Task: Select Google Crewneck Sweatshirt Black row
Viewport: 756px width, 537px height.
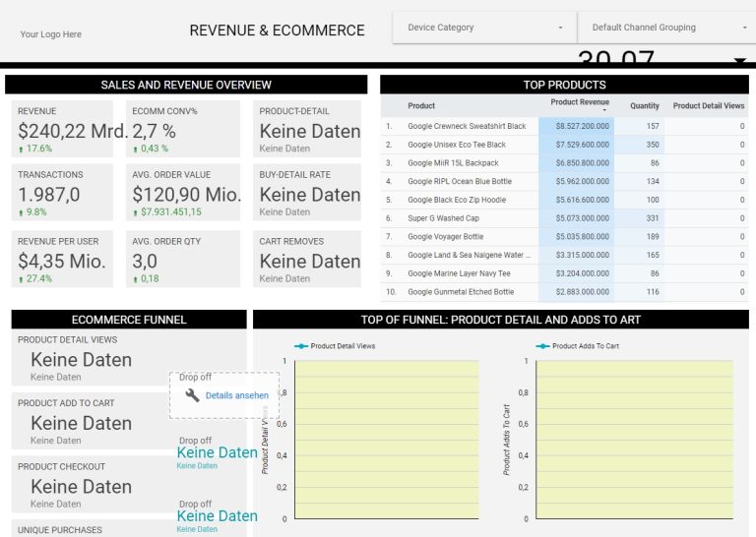Action: [467, 126]
